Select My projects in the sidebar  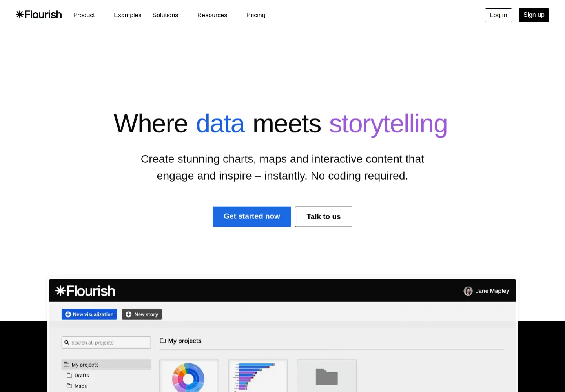coord(106,365)
